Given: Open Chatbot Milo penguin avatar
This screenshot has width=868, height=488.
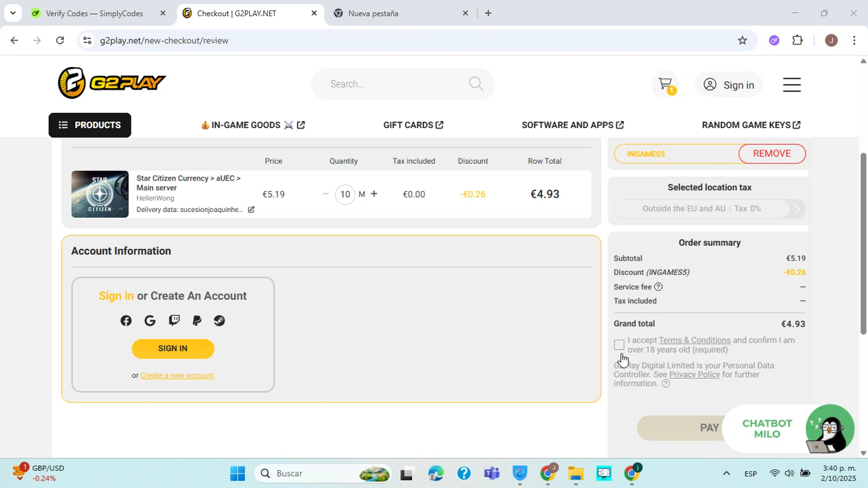Looking at the screenshot, I should [830, 429].
